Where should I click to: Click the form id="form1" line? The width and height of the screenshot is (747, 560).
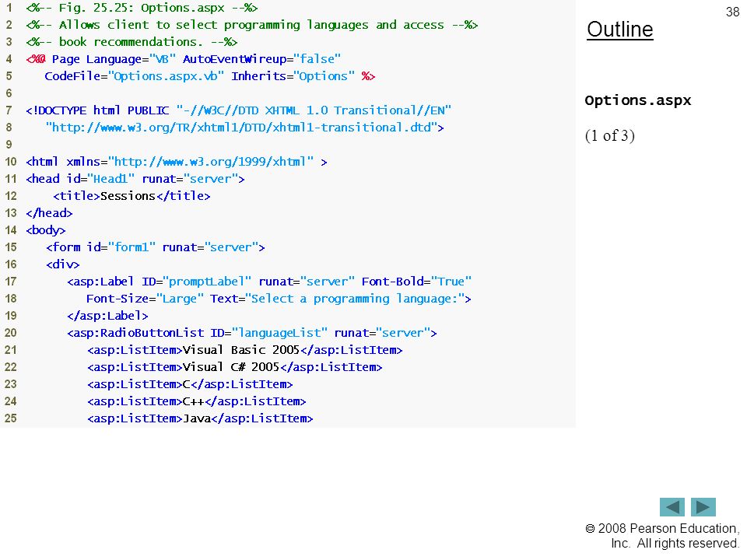click(156, 247)
